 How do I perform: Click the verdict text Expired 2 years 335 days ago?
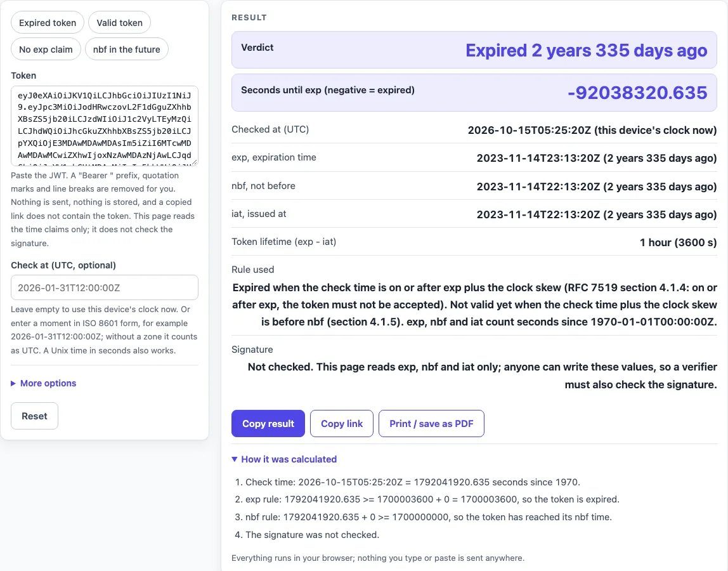click(587, 50)
